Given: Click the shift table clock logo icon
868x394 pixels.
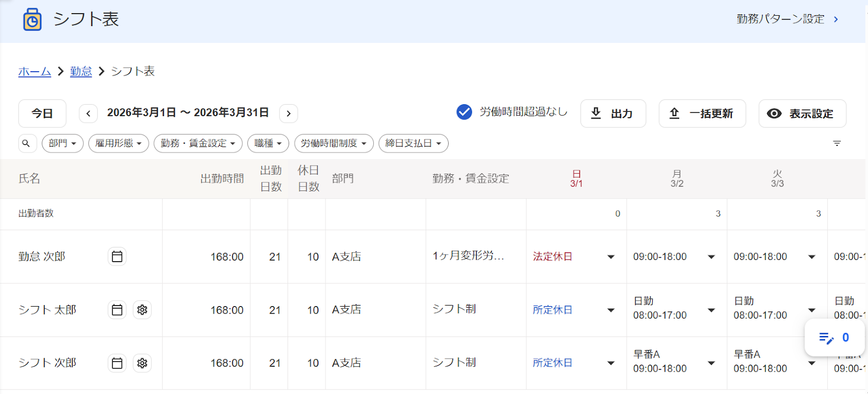Looking at the screenshot, I should click(x=32, y=20).
